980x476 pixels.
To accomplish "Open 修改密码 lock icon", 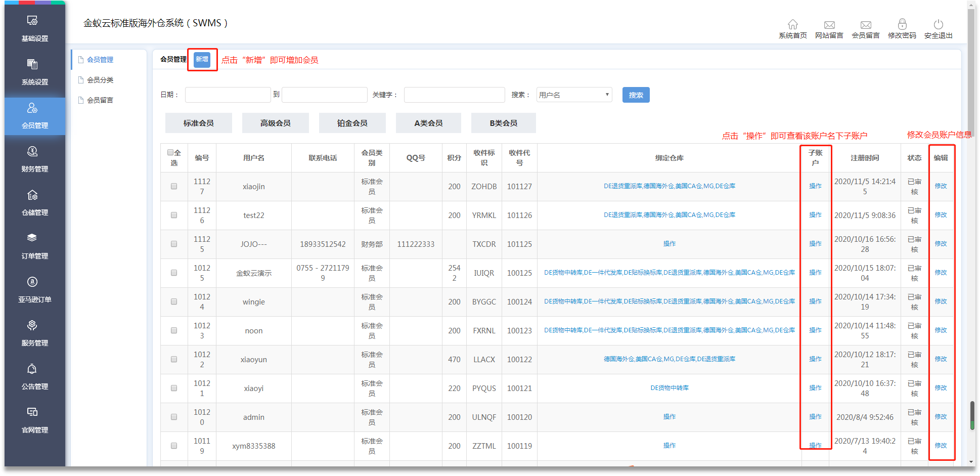I will 902,25.
